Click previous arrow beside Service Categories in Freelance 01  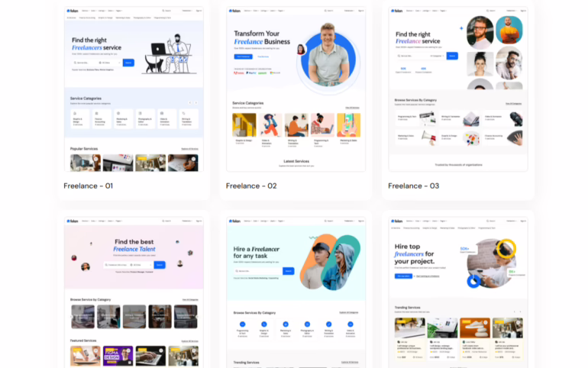click(x=190, y=102)
